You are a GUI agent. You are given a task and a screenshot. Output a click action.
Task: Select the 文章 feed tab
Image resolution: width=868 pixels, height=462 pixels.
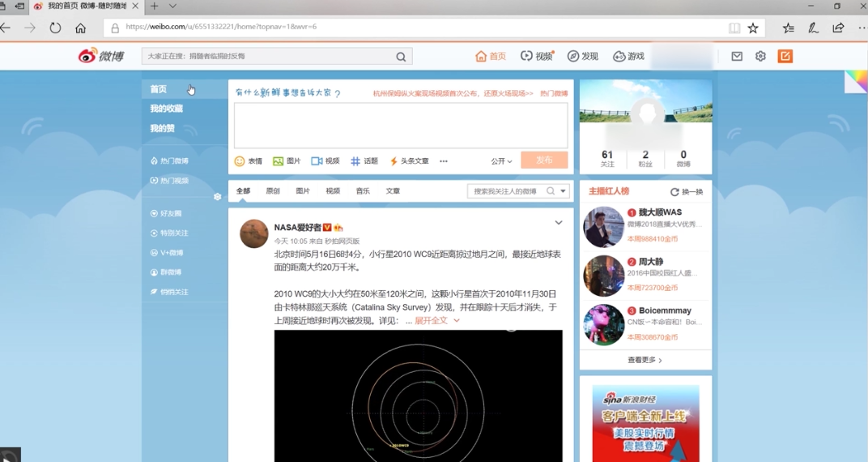coord(393,191)
